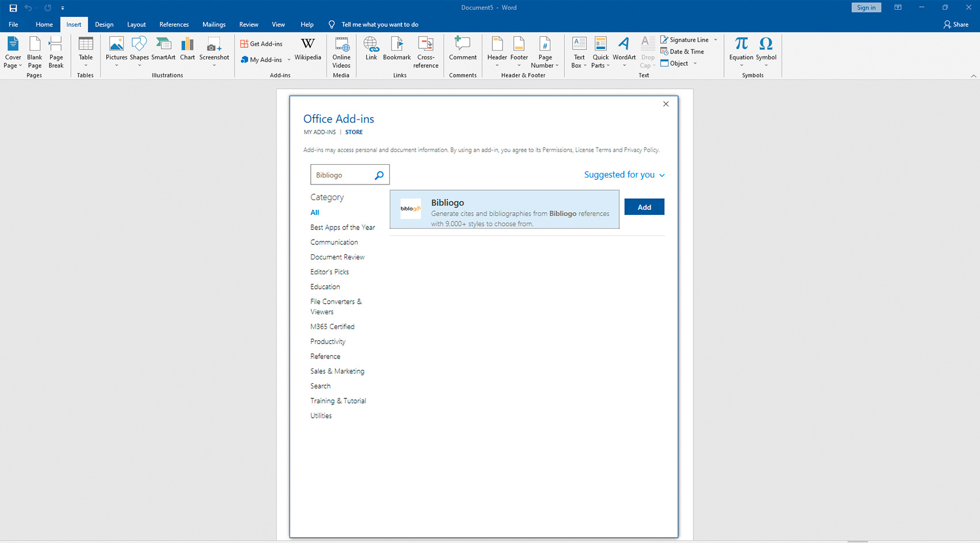Filter by Document Review category
This screenshot has width=980, height=543.
(337, 258)
